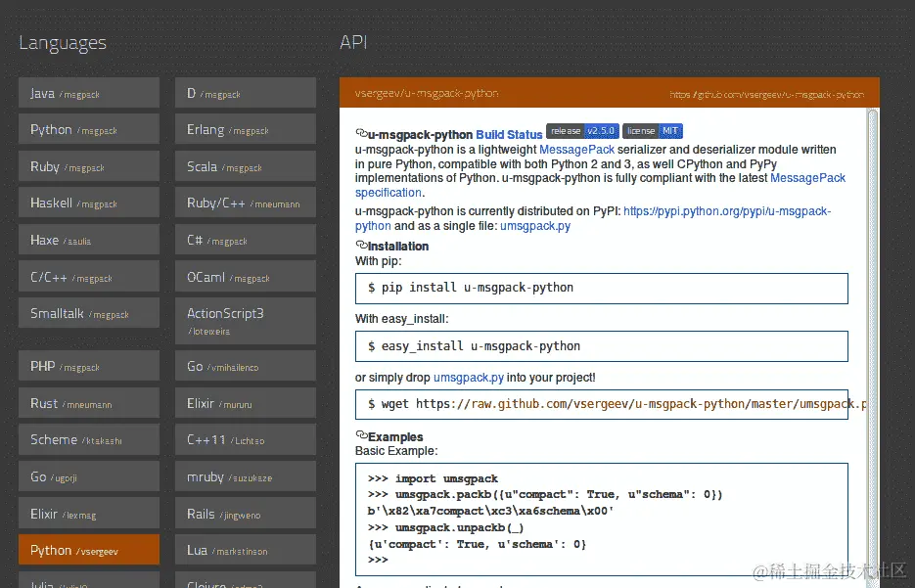Select the C/C++ /msgpack button
The height and width of the screenshot is (588, 915).
pyautogui.click(x=89, y=277)
